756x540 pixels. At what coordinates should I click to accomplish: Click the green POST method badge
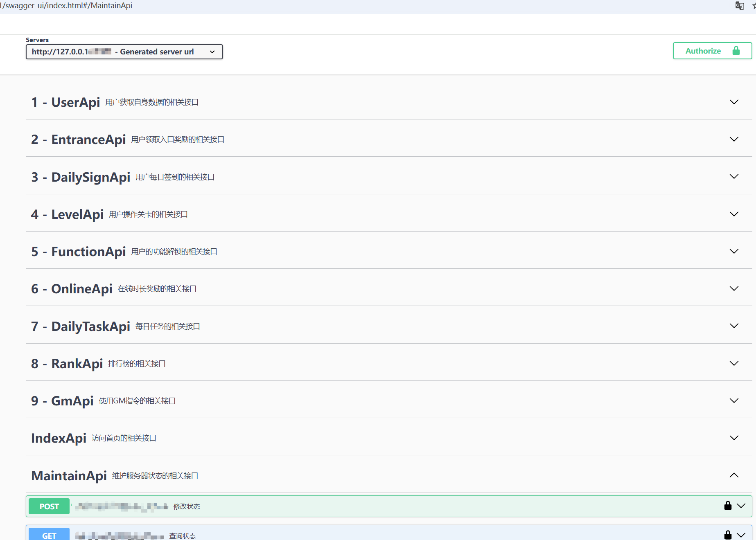(x=49, y=506)
